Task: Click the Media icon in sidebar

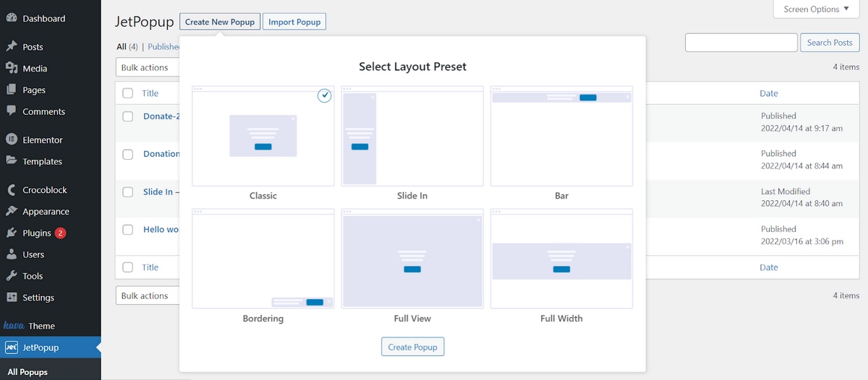Action: (11, 68)
